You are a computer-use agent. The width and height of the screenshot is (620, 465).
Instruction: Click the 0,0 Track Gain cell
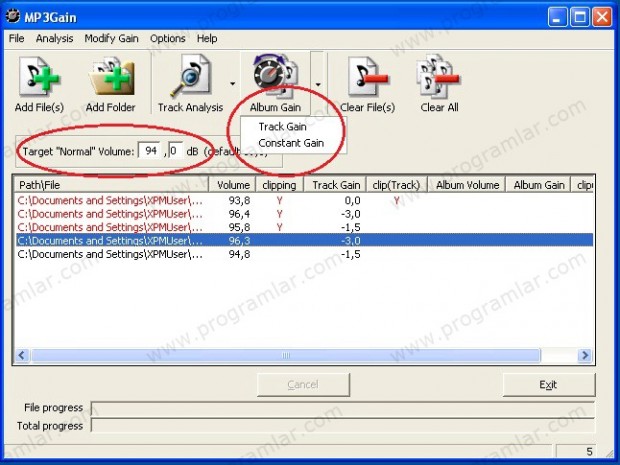(x=352, y=200)
